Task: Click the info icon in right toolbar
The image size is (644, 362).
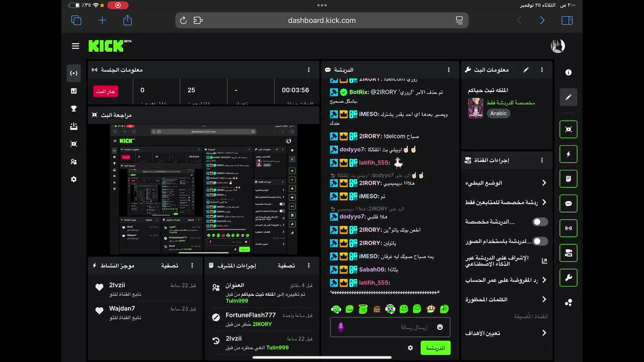Action: 569,72
